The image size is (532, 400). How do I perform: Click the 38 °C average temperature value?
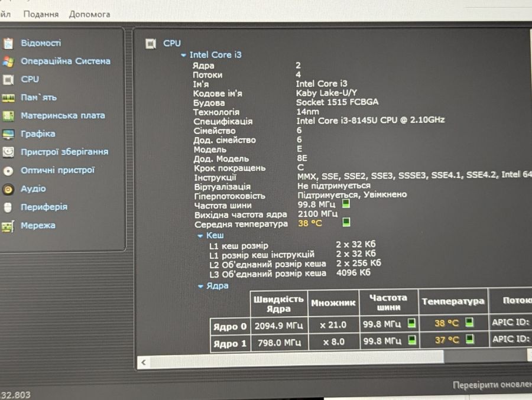pyautogui.click(x=310, y=223)
